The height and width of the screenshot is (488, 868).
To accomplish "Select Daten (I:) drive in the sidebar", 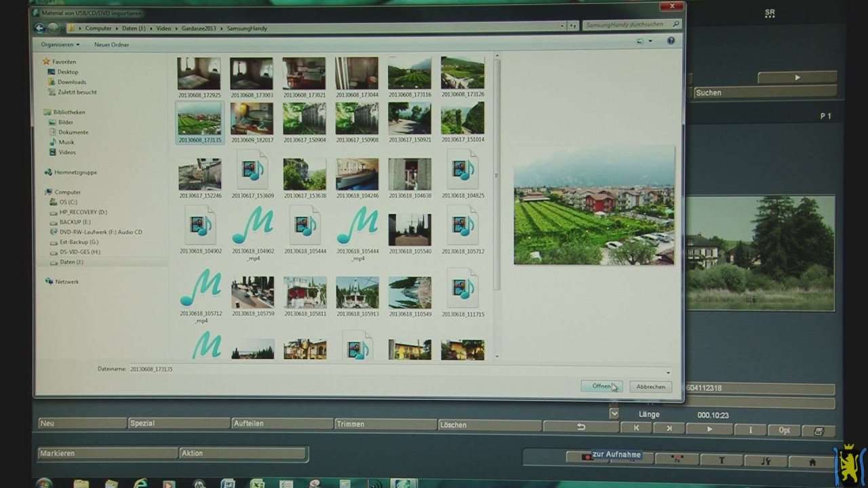I will pyautogui.click(x=71, y=262).
